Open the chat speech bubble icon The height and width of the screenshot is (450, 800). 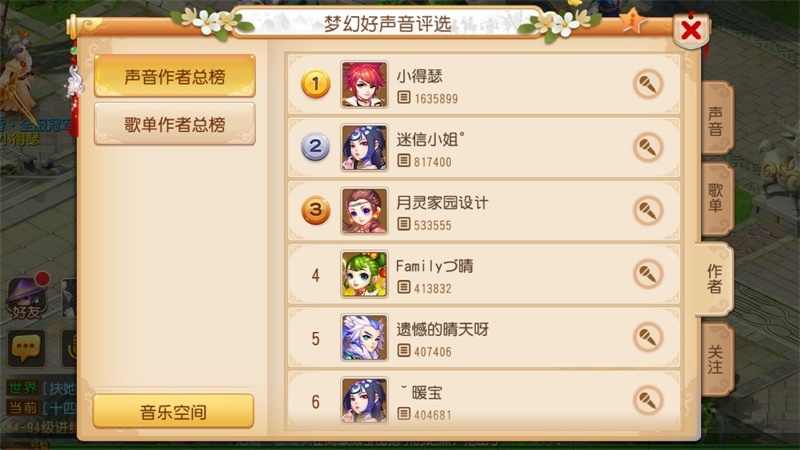27,348
